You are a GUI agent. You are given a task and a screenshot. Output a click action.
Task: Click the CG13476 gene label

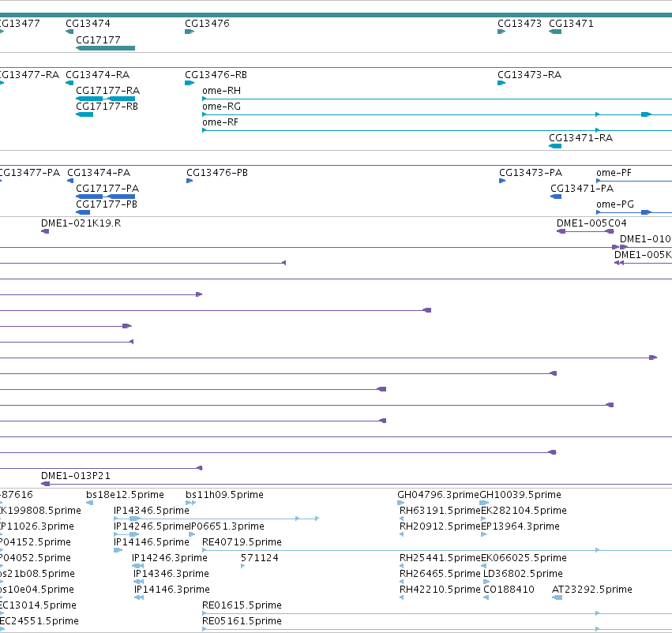tap(208, 24)
